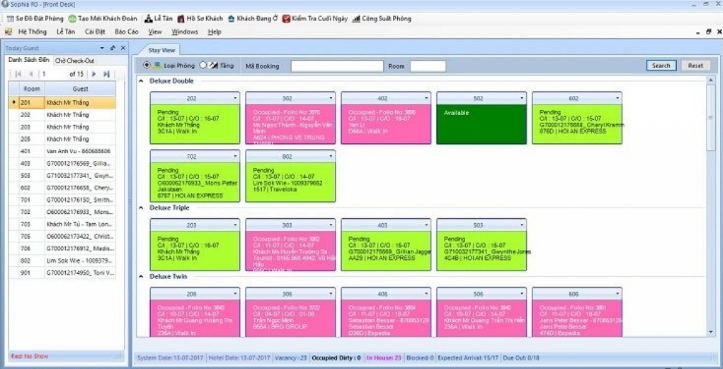
Task: Collapse the Deluxe Double group
Action: (141, 81)
